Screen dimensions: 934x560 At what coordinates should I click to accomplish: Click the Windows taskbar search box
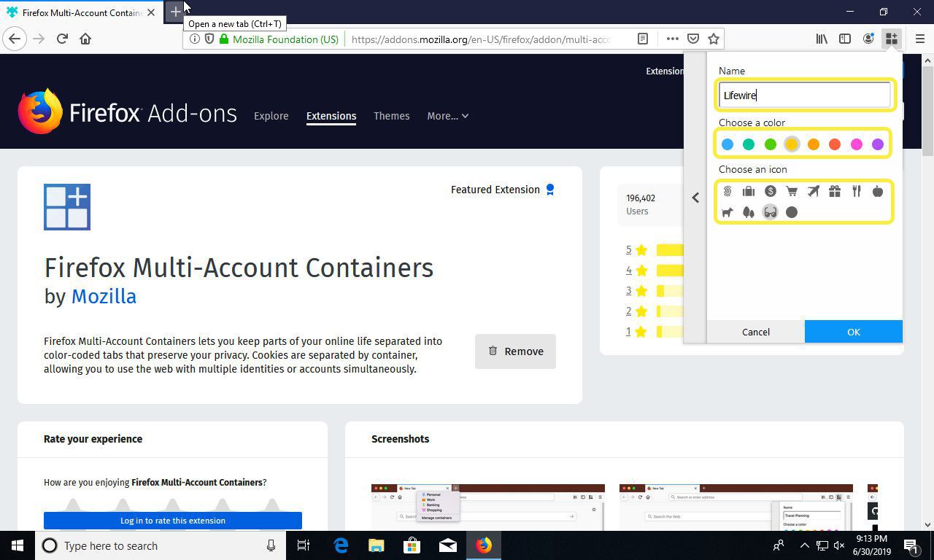tap(160, 545)
